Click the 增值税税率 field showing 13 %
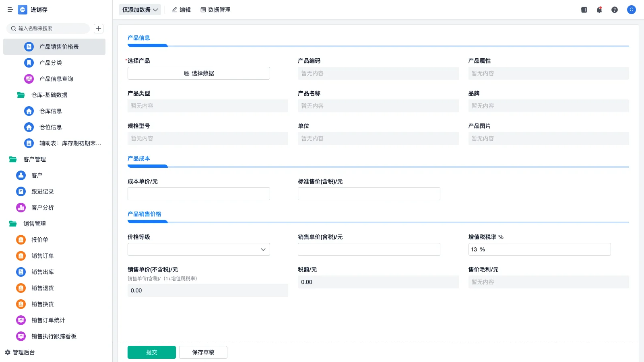The height and width of the screenshot is (362, 644). pyautogui.click(x=539, y=249)
